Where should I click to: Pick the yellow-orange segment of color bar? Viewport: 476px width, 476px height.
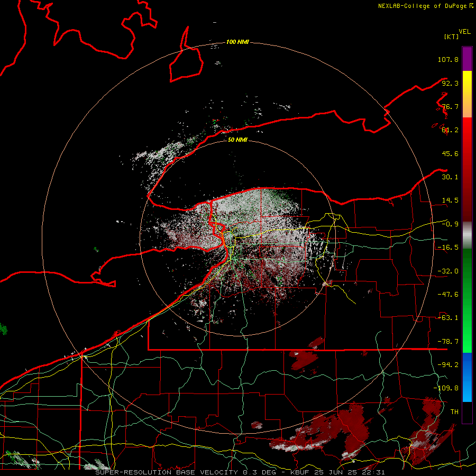pyautogui.click(x=467, y=94)
